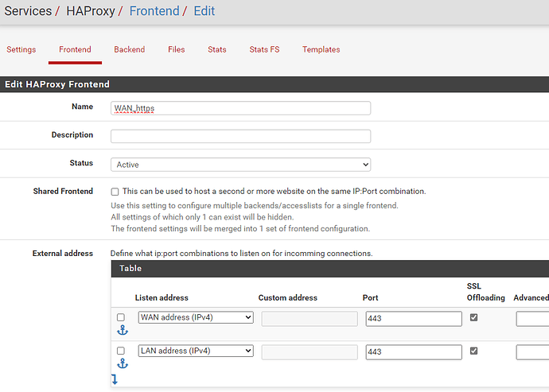Click the HAProxy breadcrumb text
Screen dimensions: 549x392
pos(91,11)
